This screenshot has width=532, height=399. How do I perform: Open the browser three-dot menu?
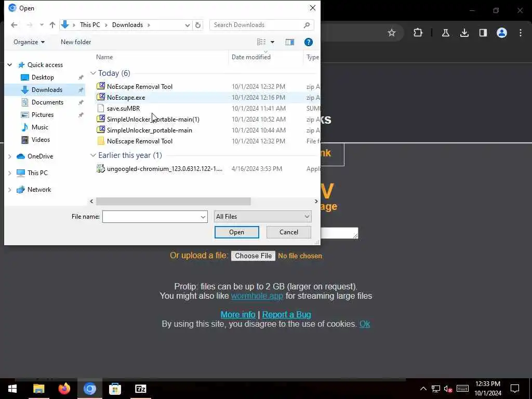click(x=521, y=33)
